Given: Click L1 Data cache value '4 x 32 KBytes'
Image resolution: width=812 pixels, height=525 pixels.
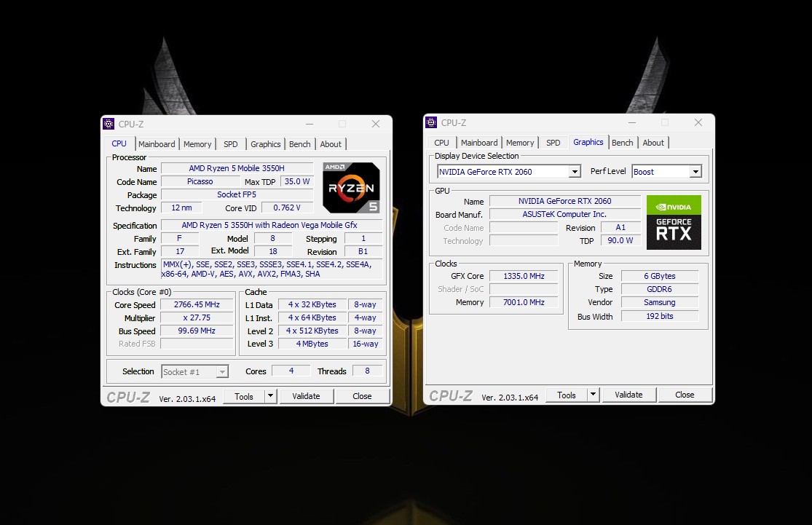Looking at the screenshot, I should pyautogui.click(x=312, y=304).
